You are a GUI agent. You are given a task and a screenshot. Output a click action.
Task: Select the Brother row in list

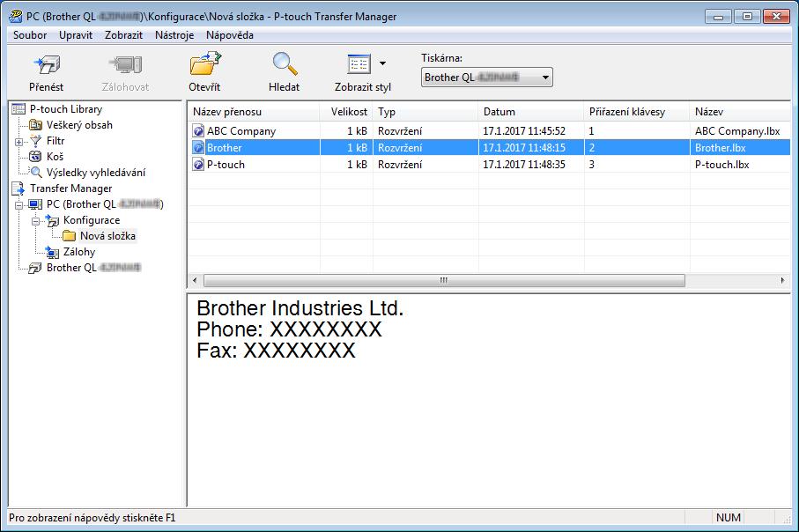489,148
